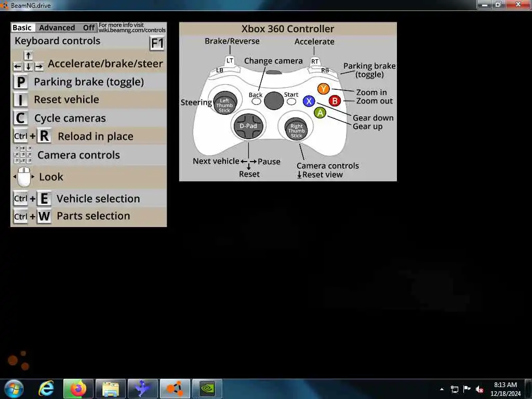Turn the controls help Off
Screen dimensions: 532x399
click(x=89, y=28)
